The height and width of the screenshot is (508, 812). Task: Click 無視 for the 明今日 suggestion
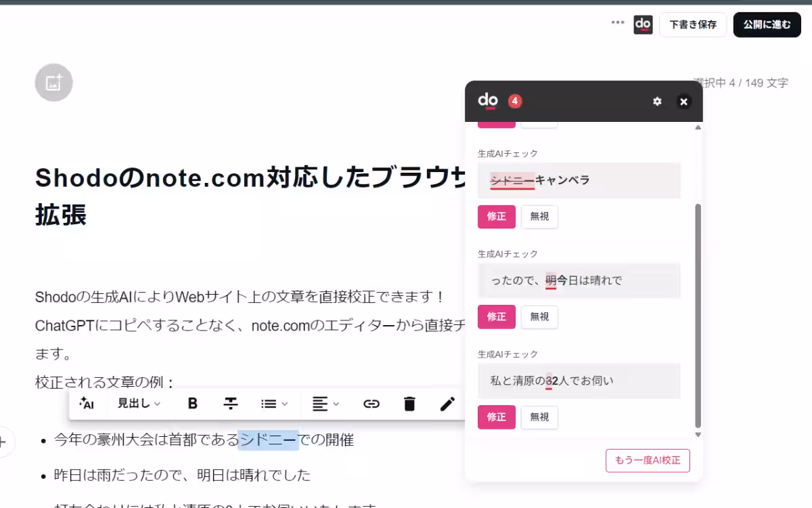(539, 317)
